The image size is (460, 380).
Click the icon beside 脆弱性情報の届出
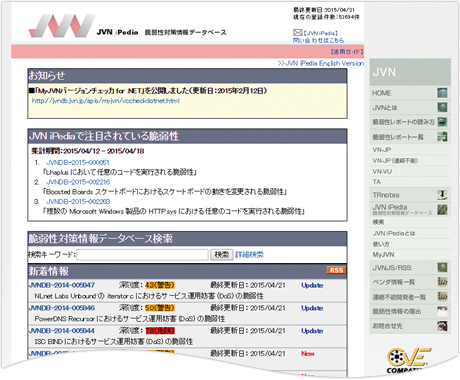pyautogui.click(x=442, y=311)
